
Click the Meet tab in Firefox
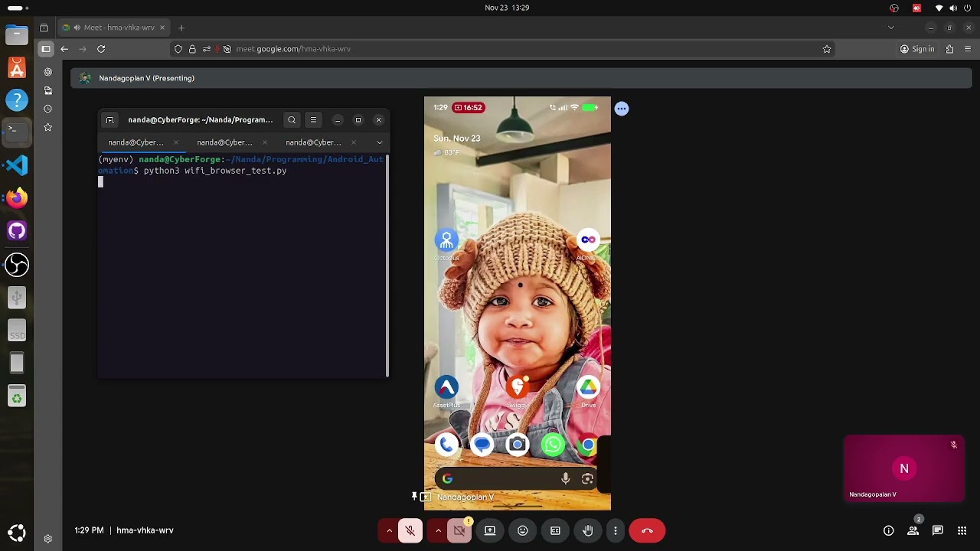115,28
